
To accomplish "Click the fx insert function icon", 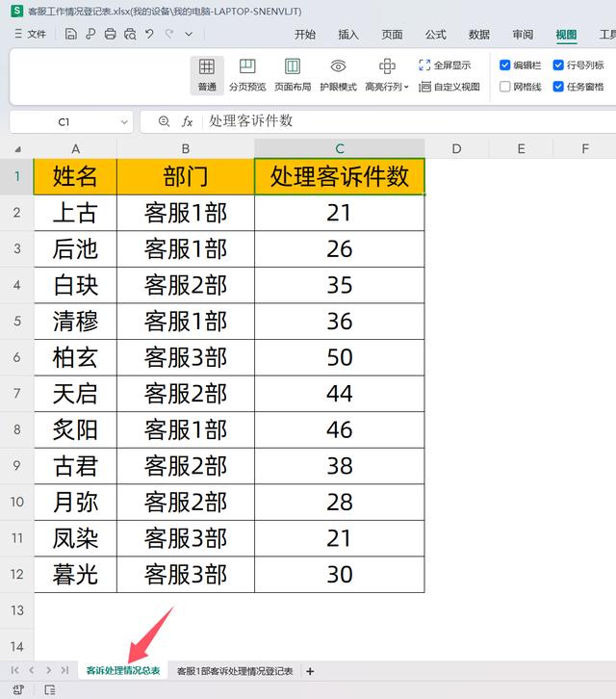I will [x=188, y=121].
